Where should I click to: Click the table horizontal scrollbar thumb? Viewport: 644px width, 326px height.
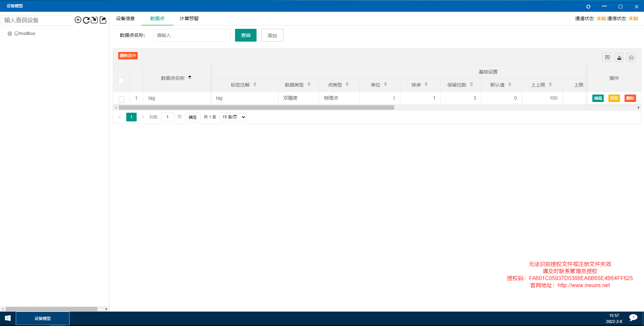pos(257,108)
